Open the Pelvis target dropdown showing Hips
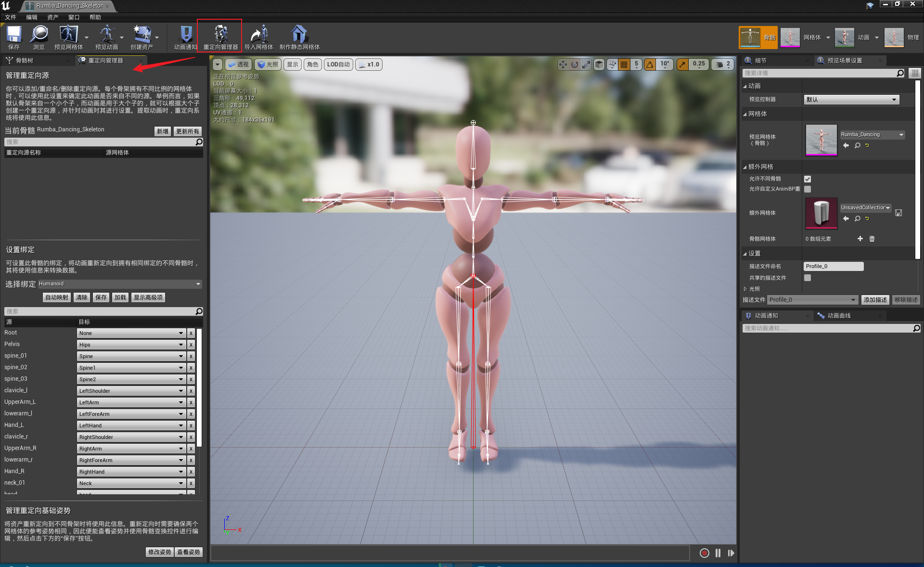This screenshot has width=924, height=567. (131, 345)
